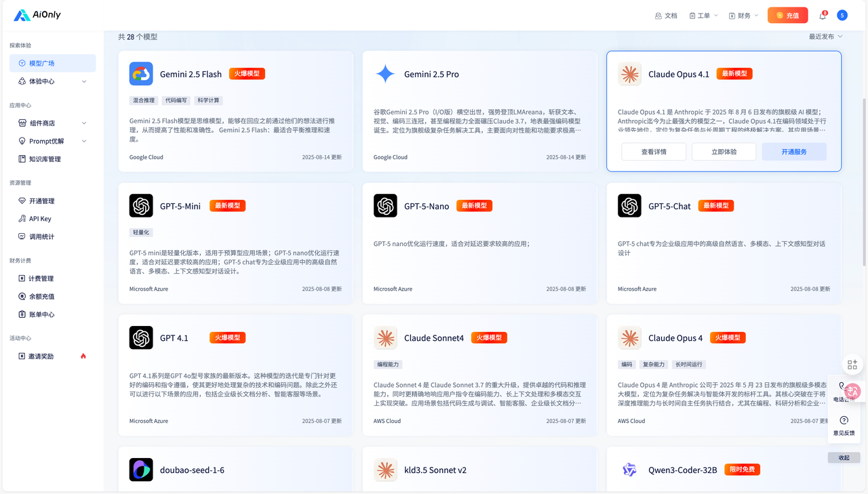Click the Gemini 2.5 Pro star logo
The width and height of the screenshot is (868, 494).
pyautogui.click(x=385, y=74)
